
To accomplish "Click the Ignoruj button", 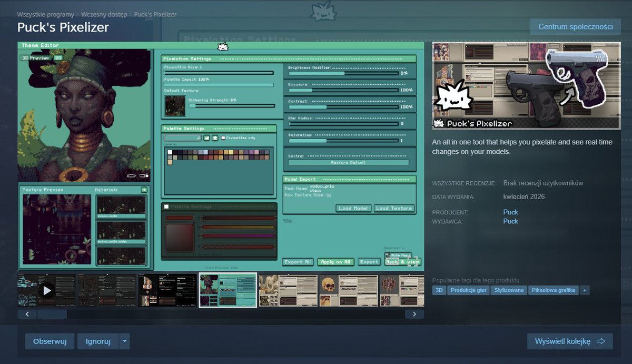I will tap(98, 341).
